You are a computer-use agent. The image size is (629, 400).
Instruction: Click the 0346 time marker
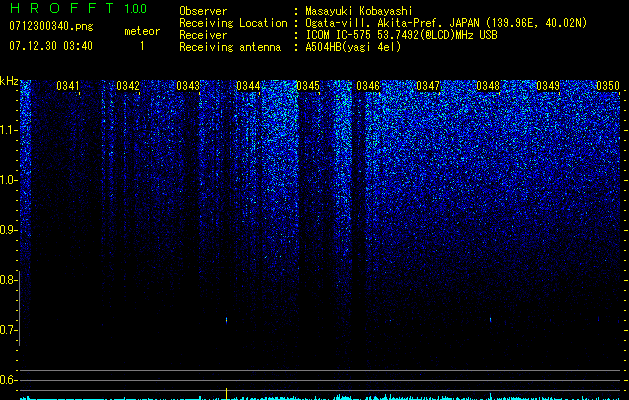tap(368, 85)
